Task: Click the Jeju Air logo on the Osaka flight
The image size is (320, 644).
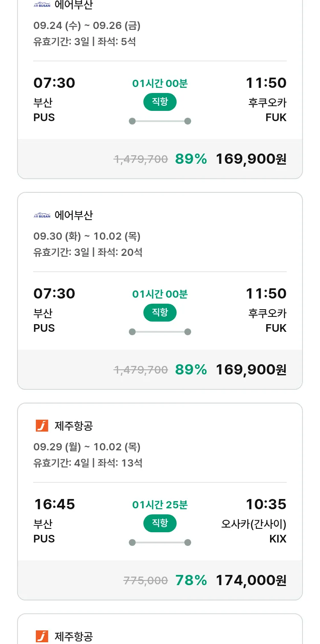Action: click(x=42, y=426)
